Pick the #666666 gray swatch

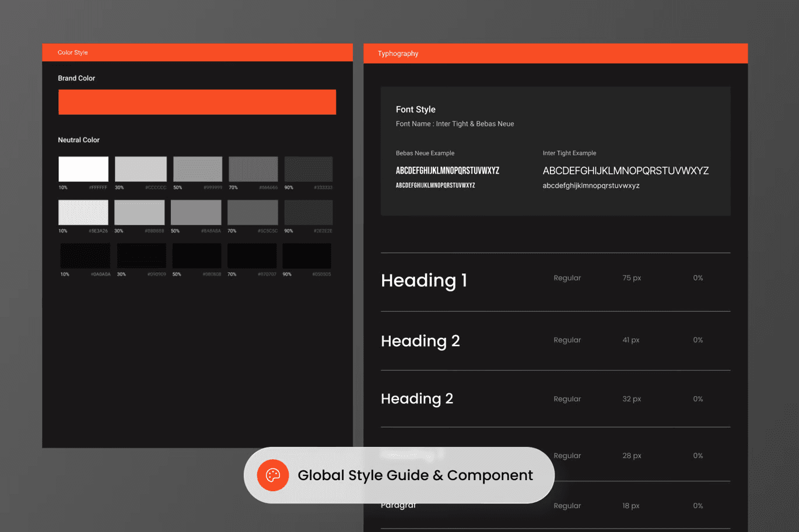(x=253, y=169)
